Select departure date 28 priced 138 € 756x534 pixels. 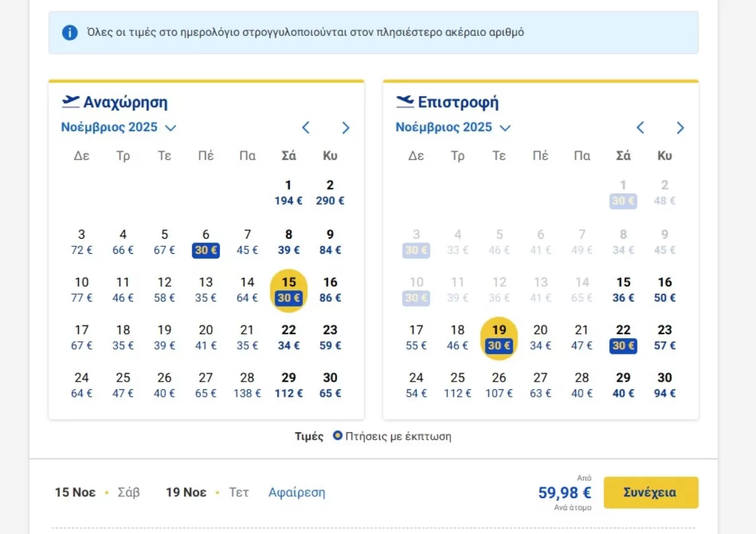click(x=248, y=385)
